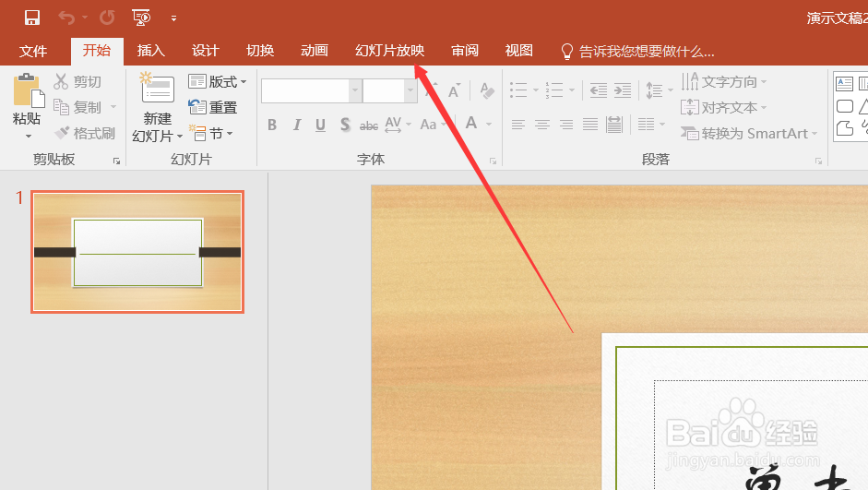Click increase list level icon
Viewport: 868px width, 490px height.
(623, 90)
